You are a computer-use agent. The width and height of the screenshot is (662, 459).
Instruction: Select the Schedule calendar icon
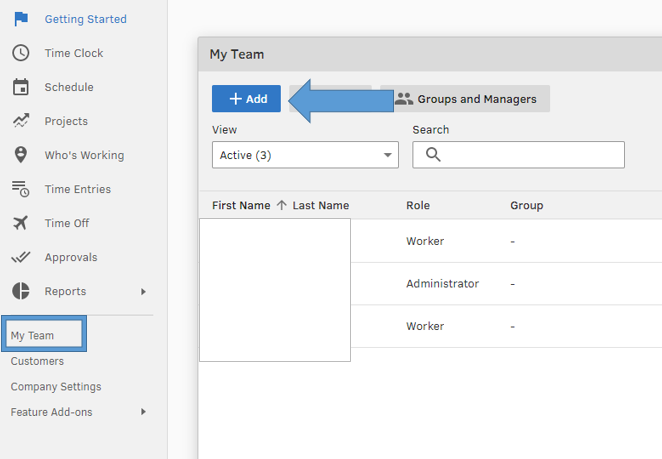tap(20, 87)
